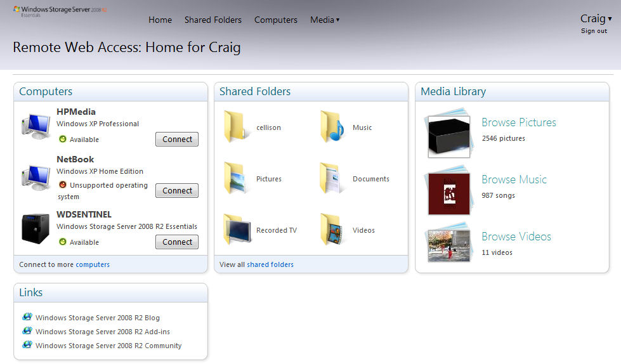The width and height of the screenshot is (621, 364).
Task: Click the Documents folder label
Action: pyautogui.click(x=371, y=179)
